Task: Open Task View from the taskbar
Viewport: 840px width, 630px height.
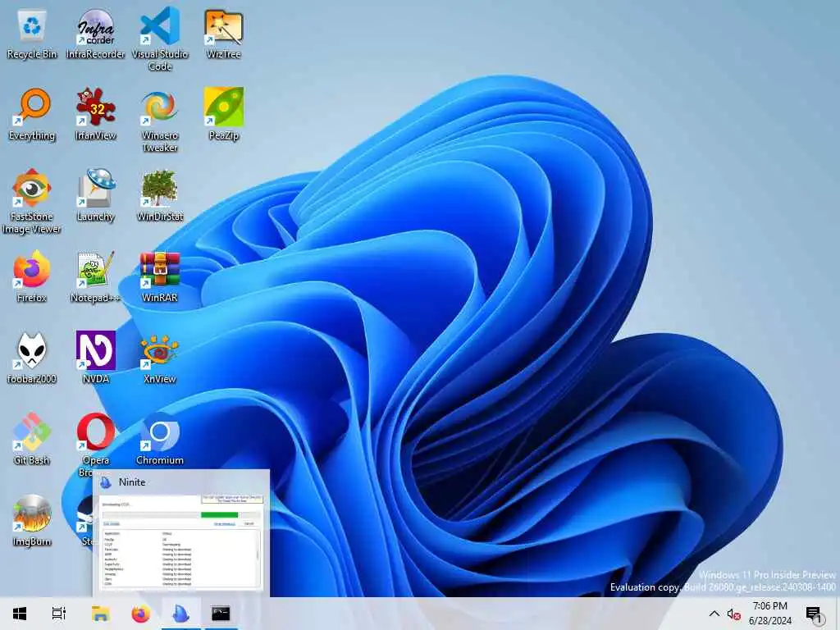Action: tap(59, 614)
